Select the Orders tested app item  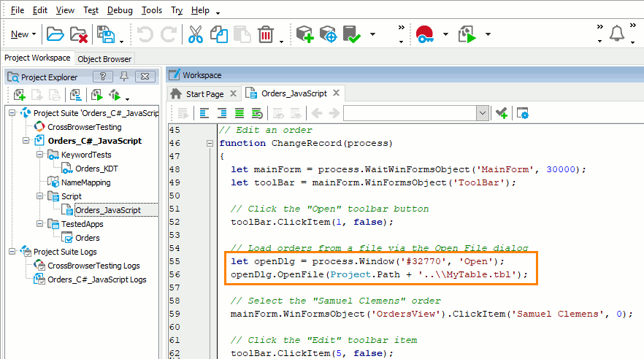tap(87, 238)
